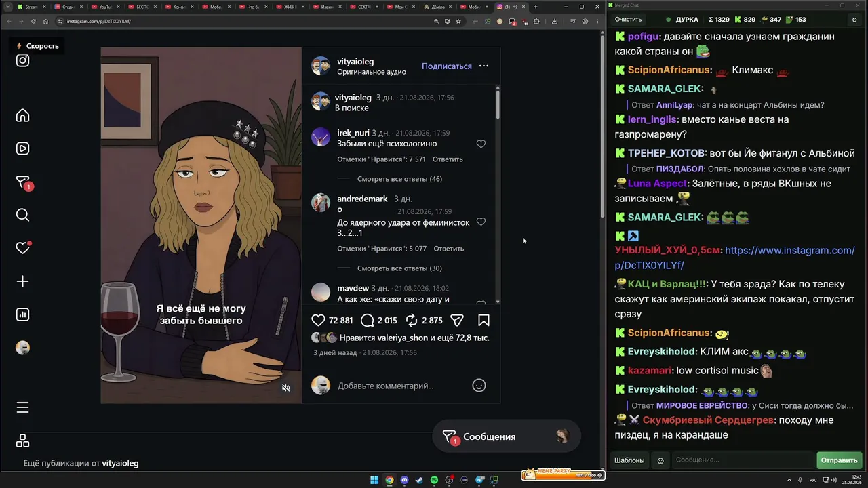868x488 pixels.
Task: Open vityaioleg profile from post header
Action: [x=355, y=62]
